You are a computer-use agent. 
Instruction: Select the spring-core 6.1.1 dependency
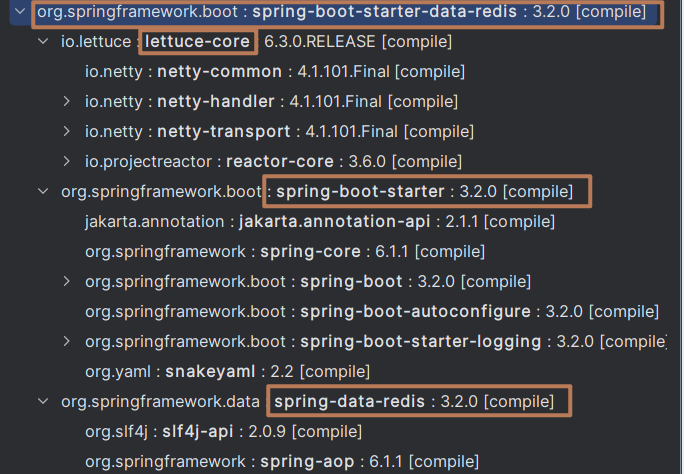pos(270,252)
